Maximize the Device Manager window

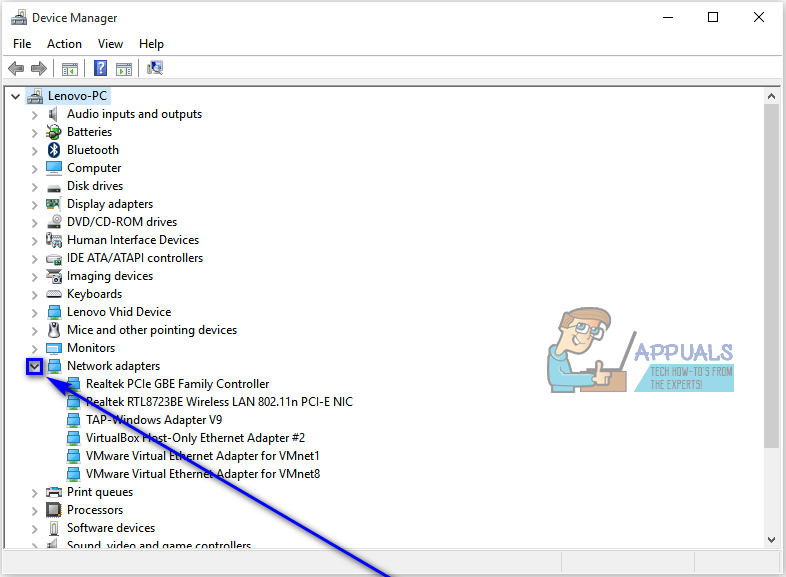pyautogui.click(x=713, y=18)
